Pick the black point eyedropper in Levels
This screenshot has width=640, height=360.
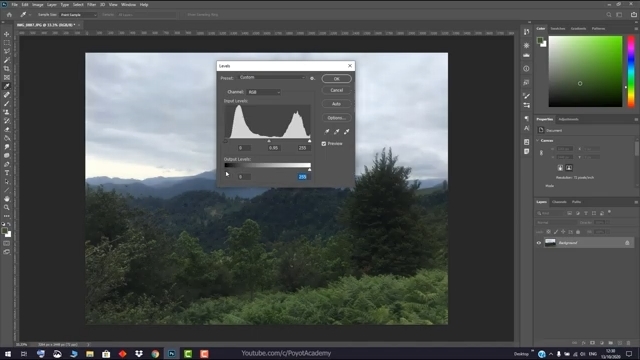tap(327, 131)
